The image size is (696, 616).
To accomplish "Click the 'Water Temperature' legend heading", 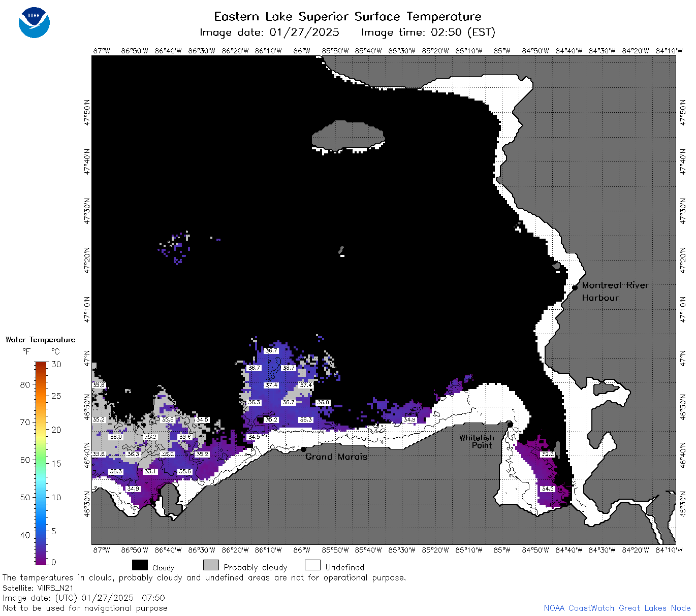I will pos(40,340).
